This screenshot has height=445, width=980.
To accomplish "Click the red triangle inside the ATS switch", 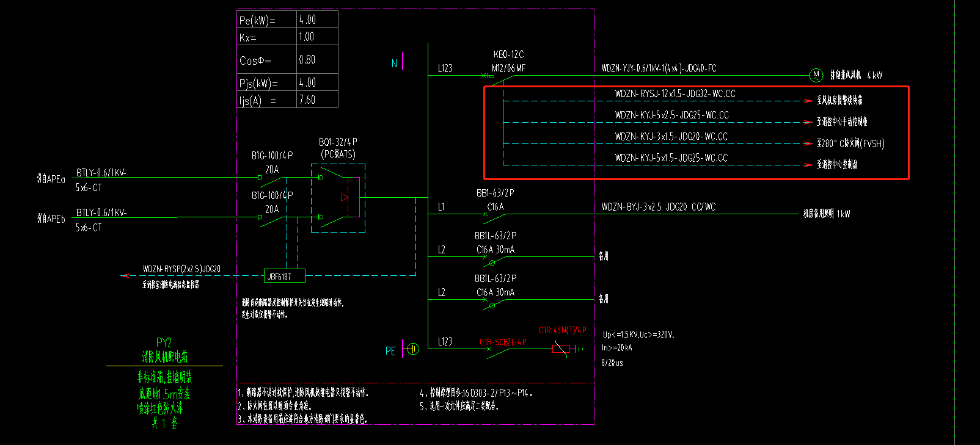I will point(345,198).
